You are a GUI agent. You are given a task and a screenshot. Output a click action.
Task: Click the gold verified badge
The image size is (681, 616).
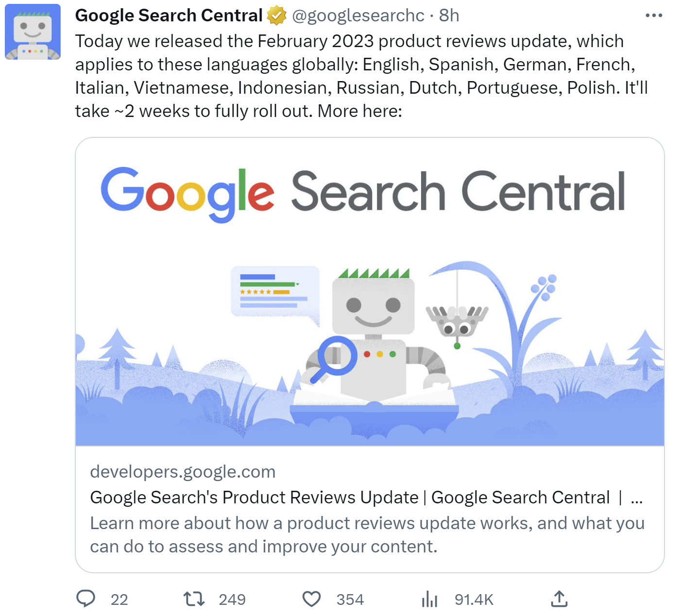276,15
